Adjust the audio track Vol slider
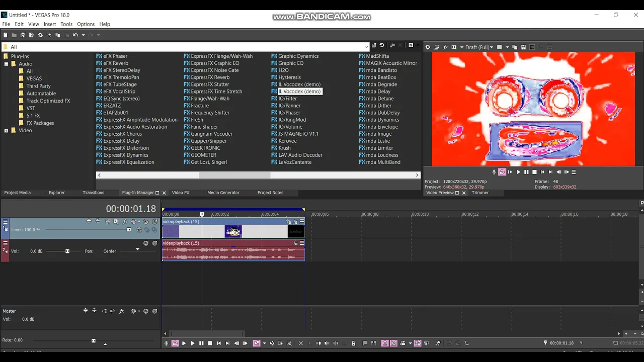The image size is (644, 362). 67,251
